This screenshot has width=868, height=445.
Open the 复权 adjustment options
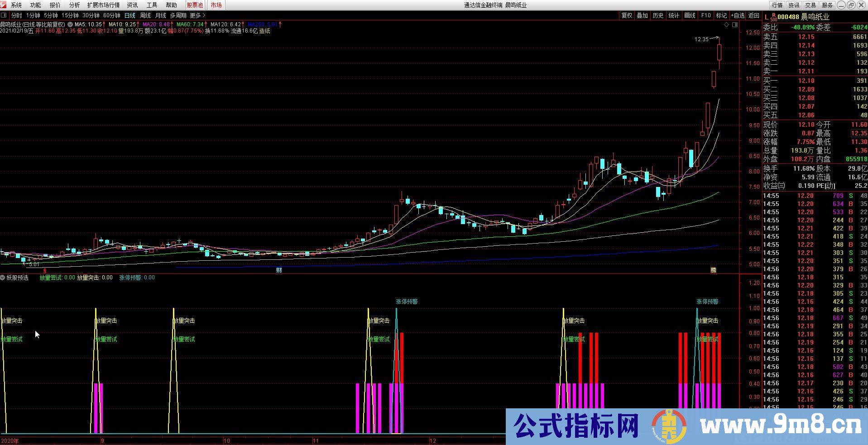627,15
